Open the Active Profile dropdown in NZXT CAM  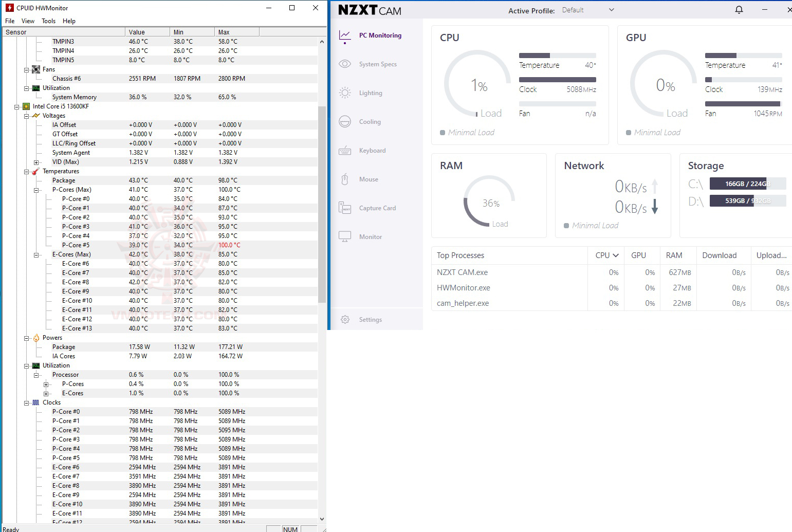(588, 10)
